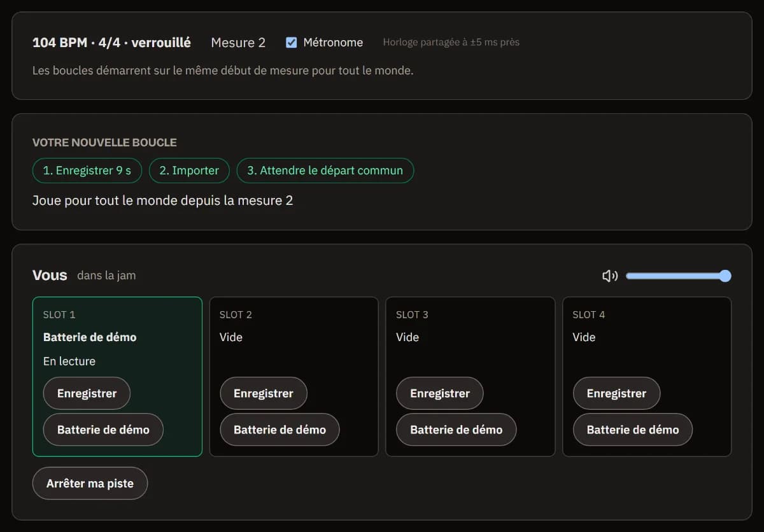The height and width of the screenshot is (532, 764).
Task: Load Batterie de démo into Slot 3
Action: pos(456,430)
